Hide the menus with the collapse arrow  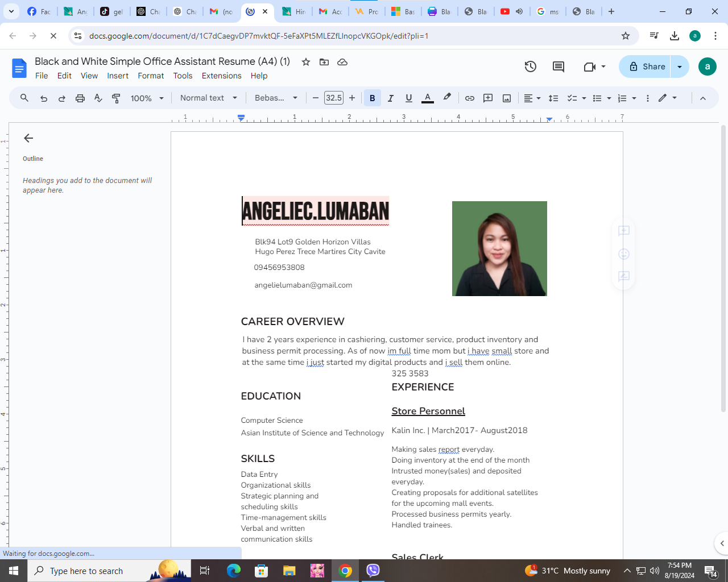pyautogui.click(x=703, y=98)
